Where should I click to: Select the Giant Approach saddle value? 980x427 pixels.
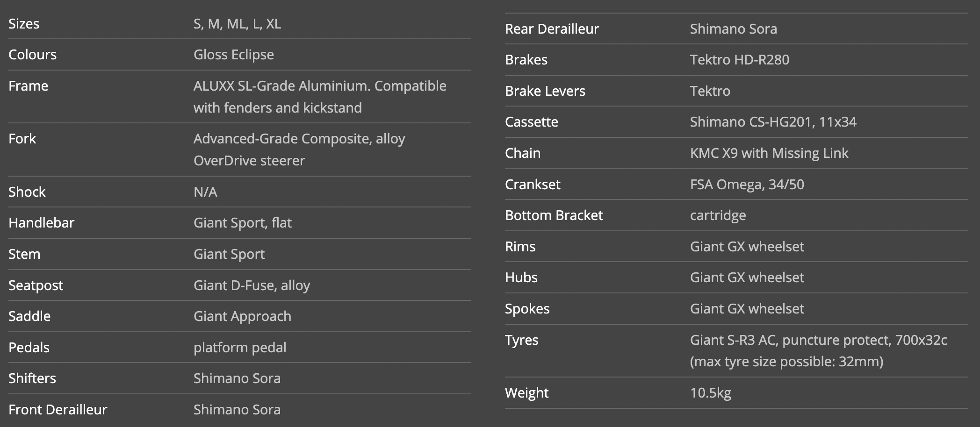(243, 316)
